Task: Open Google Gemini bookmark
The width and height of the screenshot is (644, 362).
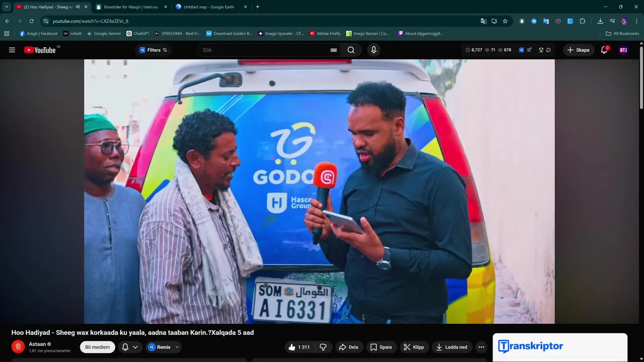Action: (x=104, y=34)
